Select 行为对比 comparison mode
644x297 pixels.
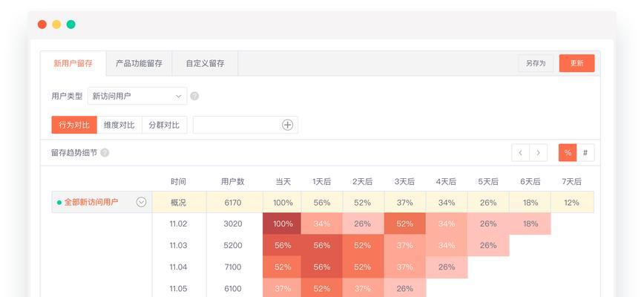tap(74, 125)
